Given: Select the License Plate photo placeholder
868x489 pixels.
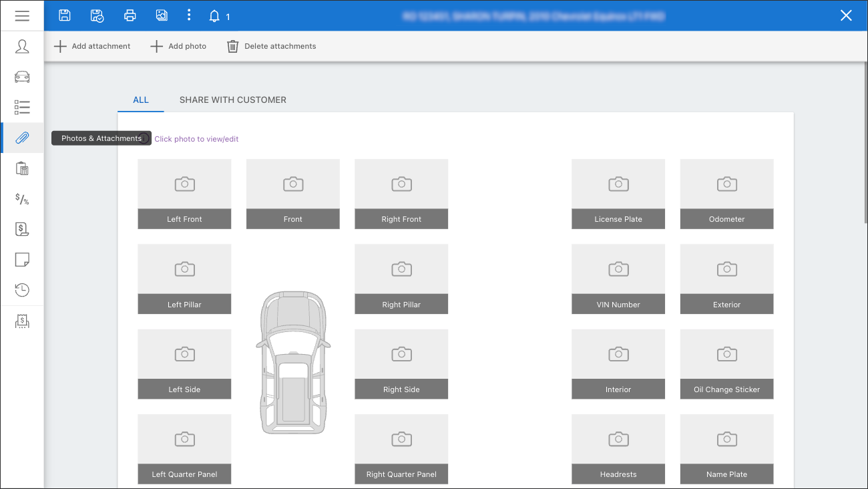Looking at the screenshot, I should (x=618, y=194).
